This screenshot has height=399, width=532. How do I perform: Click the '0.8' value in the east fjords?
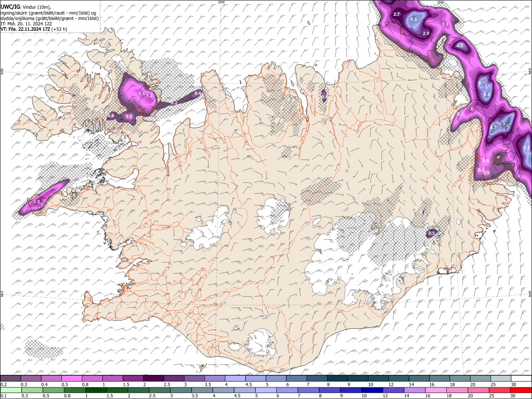click(x=485, y=161)
